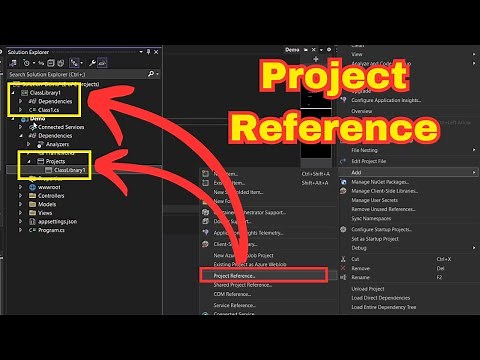480x360 pixels.
Task: Click gear icon beside Demo tab
Action: pos(329,50)
